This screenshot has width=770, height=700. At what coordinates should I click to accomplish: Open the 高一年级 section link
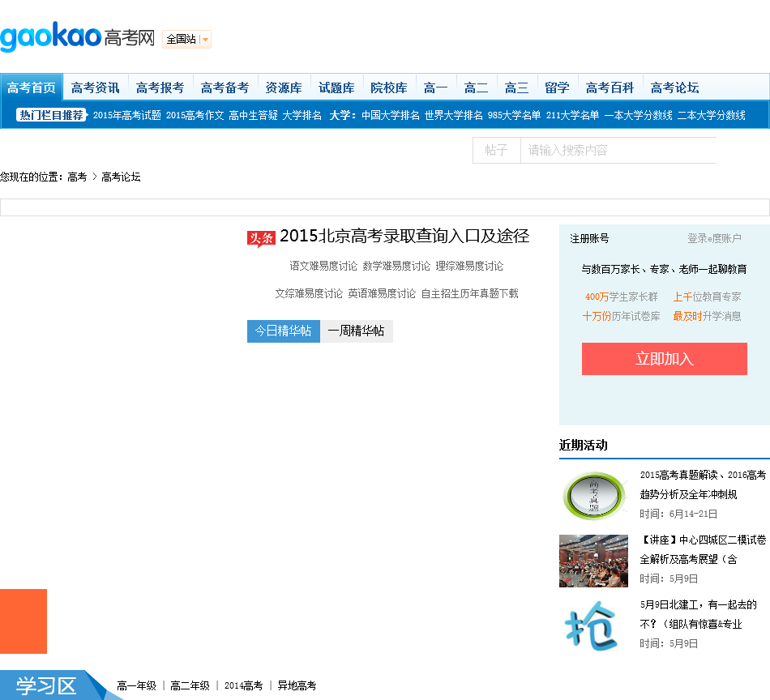[136, 685]
